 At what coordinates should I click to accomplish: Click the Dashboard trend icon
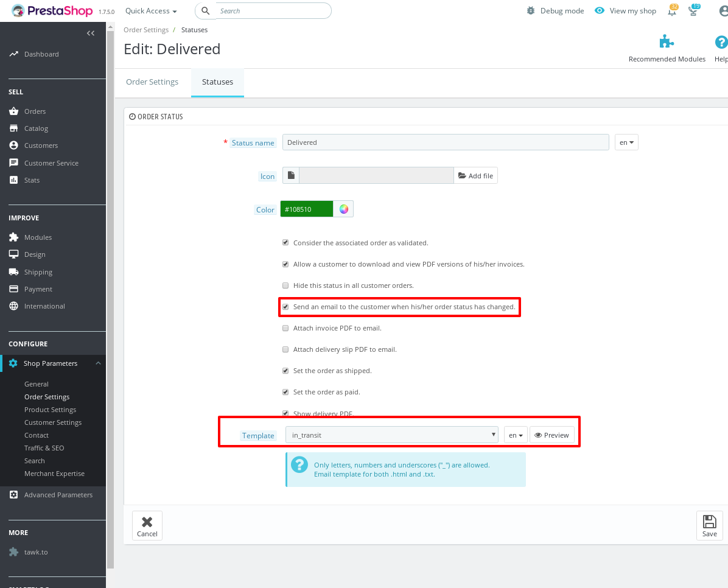click(x=13, y=54)
